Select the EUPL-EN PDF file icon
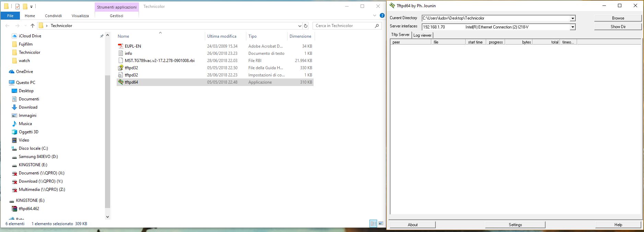Screen dimensions: 644x232 point(120,46)
